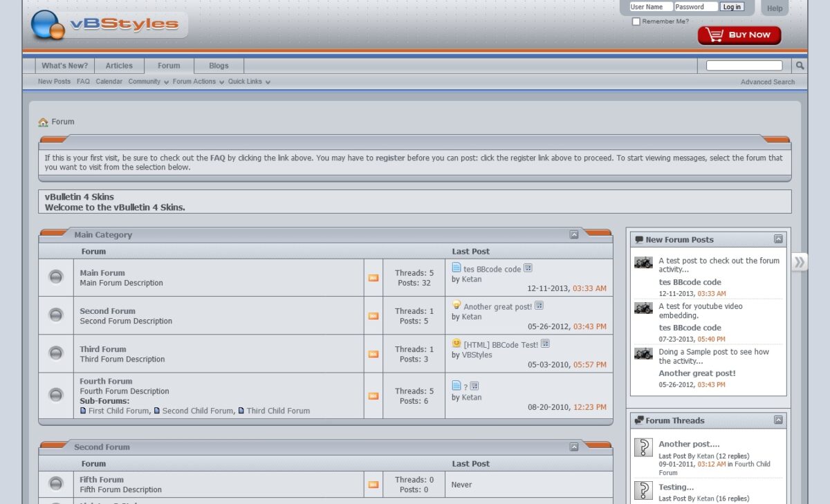Click the lightbulb icon beside Another great post!

(x=456, y=304)
